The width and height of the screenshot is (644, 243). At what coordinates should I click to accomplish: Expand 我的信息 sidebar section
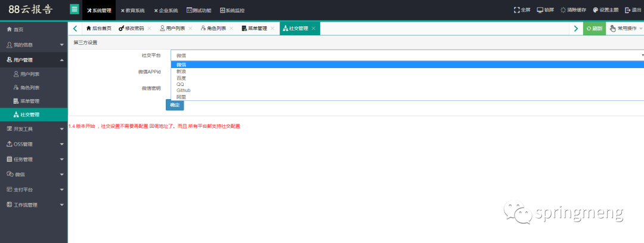33,45
